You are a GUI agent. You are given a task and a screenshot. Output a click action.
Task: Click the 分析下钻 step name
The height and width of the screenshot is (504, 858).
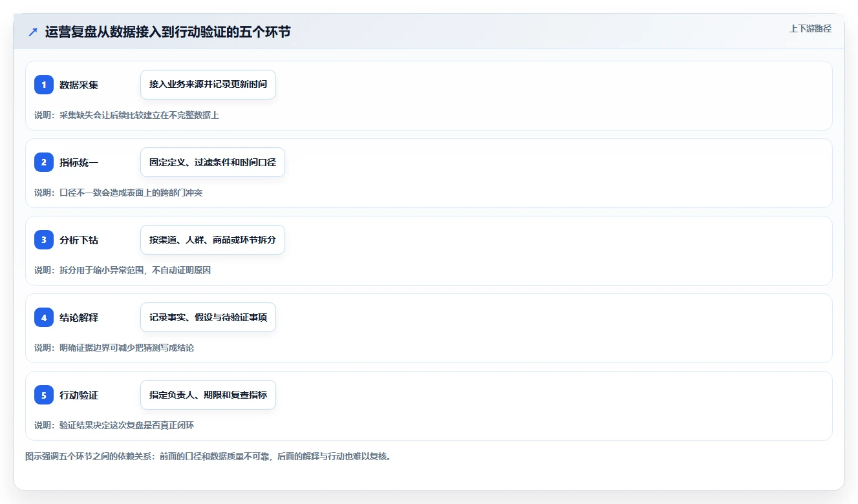pos(79,240)
